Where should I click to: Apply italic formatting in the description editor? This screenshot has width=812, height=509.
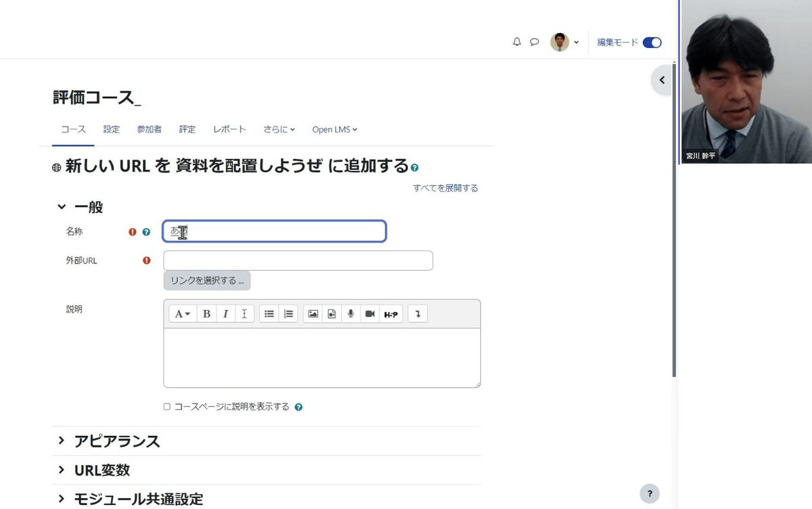click(225, 314)
